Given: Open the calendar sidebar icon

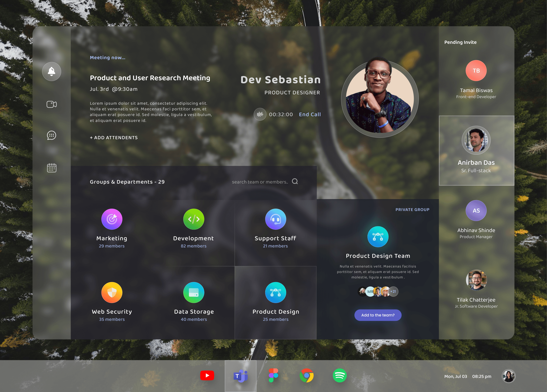Looking at the screenshot, I should (x=52, y=168).
